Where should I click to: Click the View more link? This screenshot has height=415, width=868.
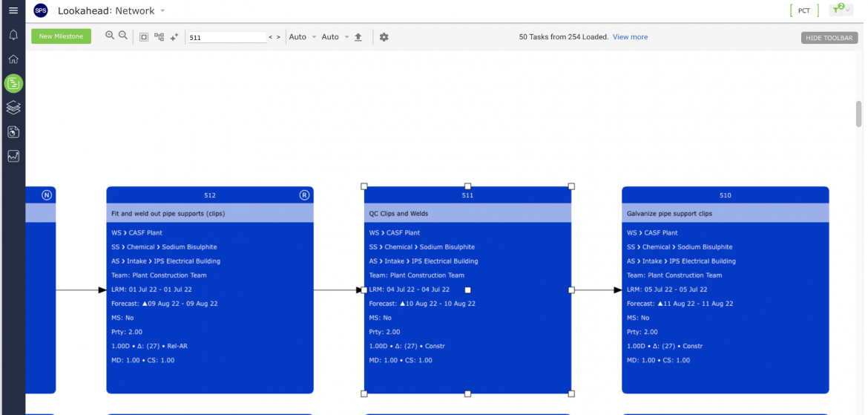point(630,37)
